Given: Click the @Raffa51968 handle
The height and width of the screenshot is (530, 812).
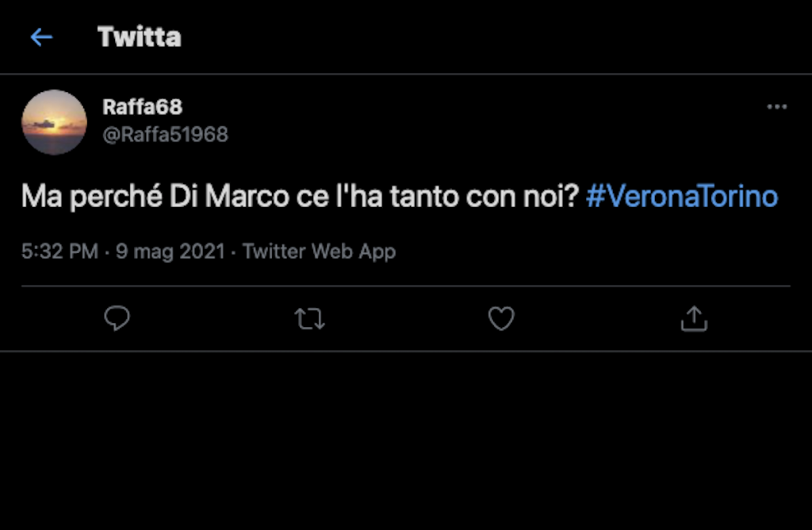Looking at the screenshot, I should click(165, 134).
